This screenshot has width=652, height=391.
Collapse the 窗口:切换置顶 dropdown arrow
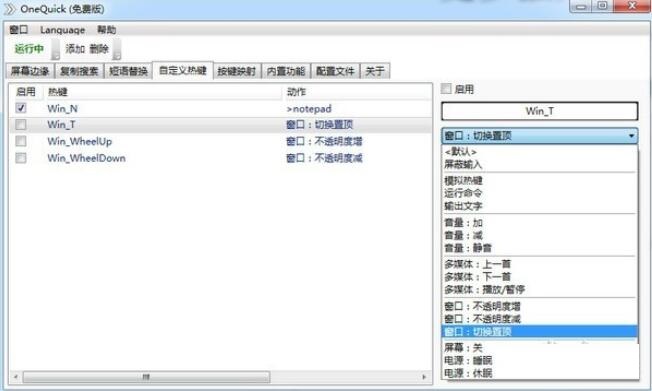click(x=631, y=136)
